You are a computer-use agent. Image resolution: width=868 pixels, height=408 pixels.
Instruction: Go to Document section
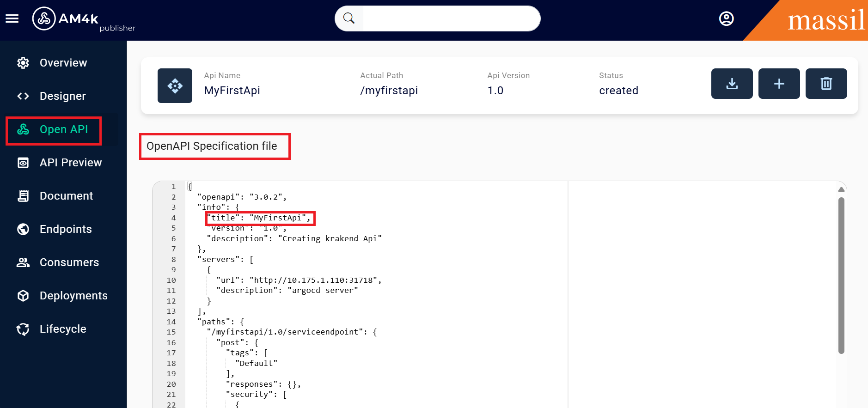(67, 196)
